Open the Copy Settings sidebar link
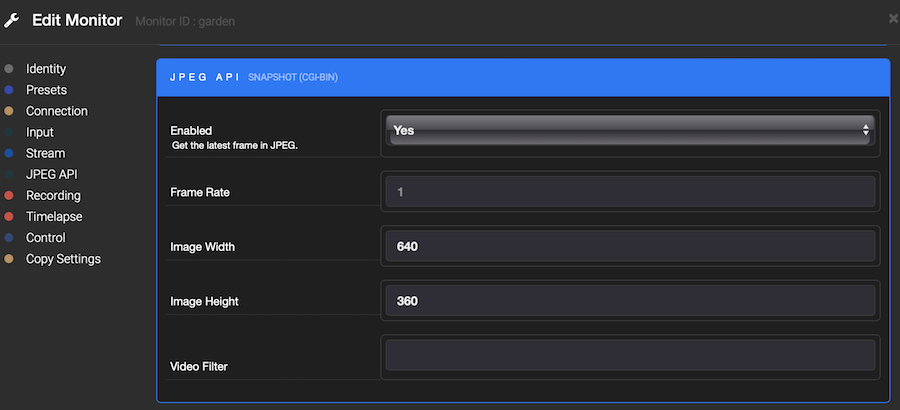Image resolution: width=900 pixels, height=410 pixels. [63, 259]
